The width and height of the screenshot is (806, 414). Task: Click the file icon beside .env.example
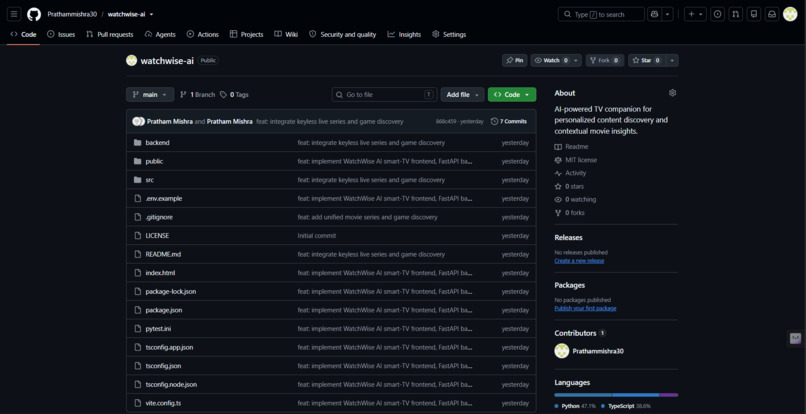tap(137, 199)
